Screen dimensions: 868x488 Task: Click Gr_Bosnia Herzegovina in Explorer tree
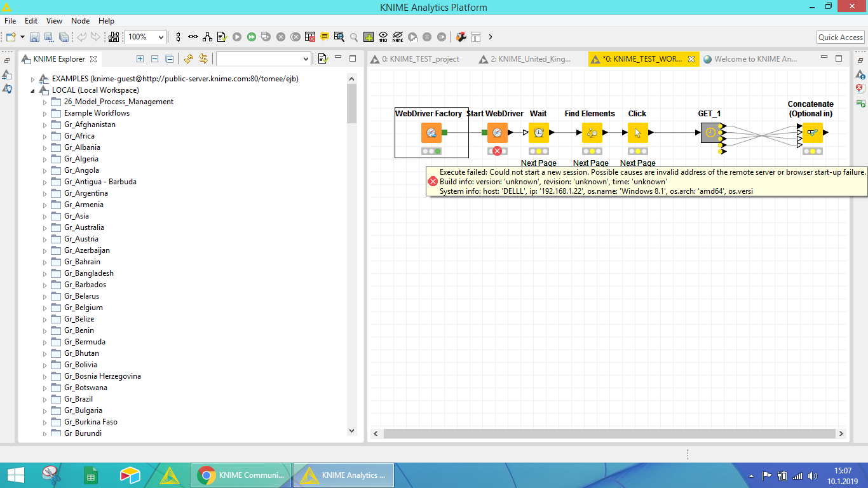tap(102, 376)
